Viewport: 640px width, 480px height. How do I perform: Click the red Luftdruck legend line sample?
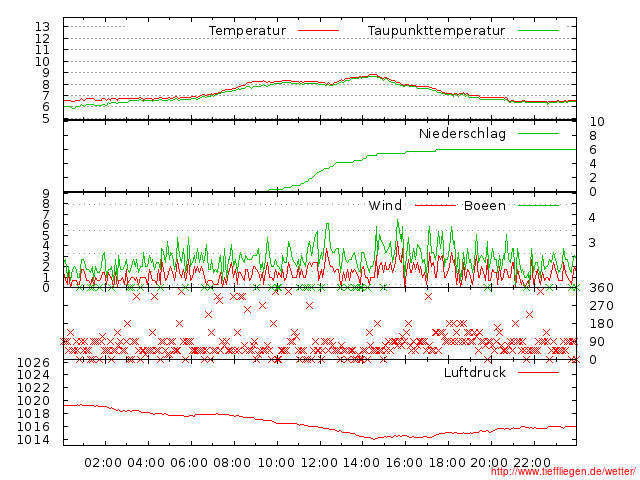pos(538,372)
